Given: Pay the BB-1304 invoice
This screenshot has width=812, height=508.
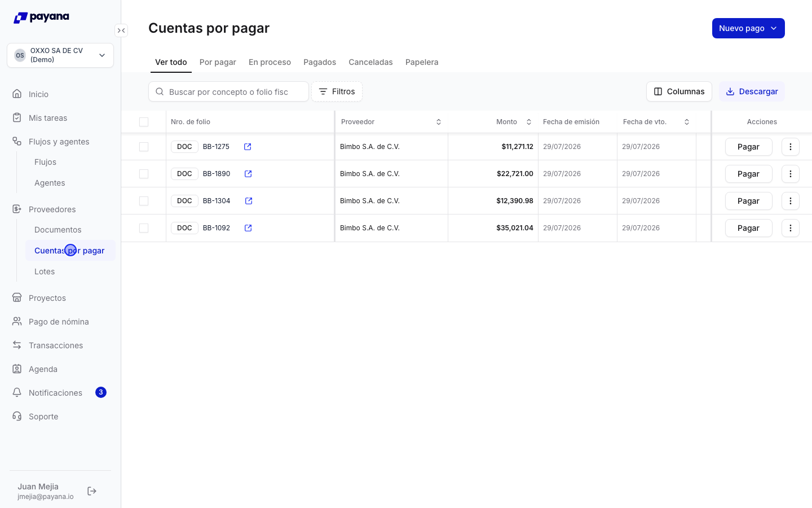Looking at the screenshot, I should tap(748, 201).
